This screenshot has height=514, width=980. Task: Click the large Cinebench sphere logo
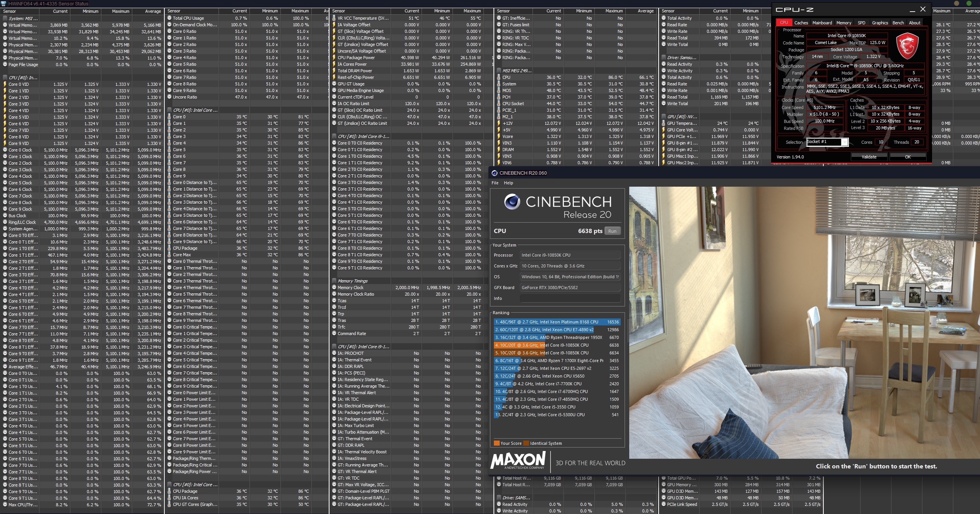click(512, 202)
